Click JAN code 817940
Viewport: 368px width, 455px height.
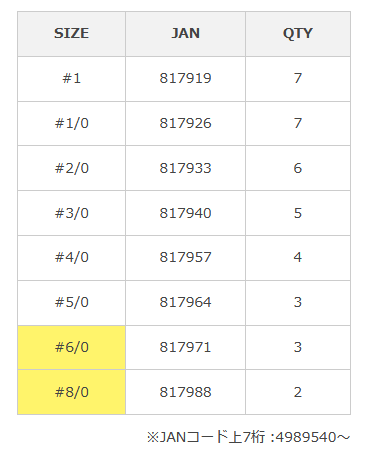click(185, 213)
